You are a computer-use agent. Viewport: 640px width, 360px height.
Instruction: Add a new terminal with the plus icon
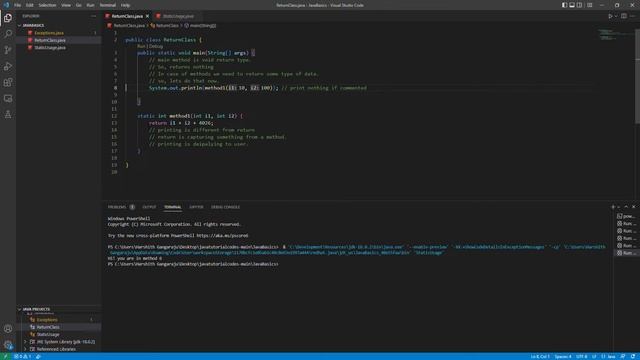(x=613, y=207)
